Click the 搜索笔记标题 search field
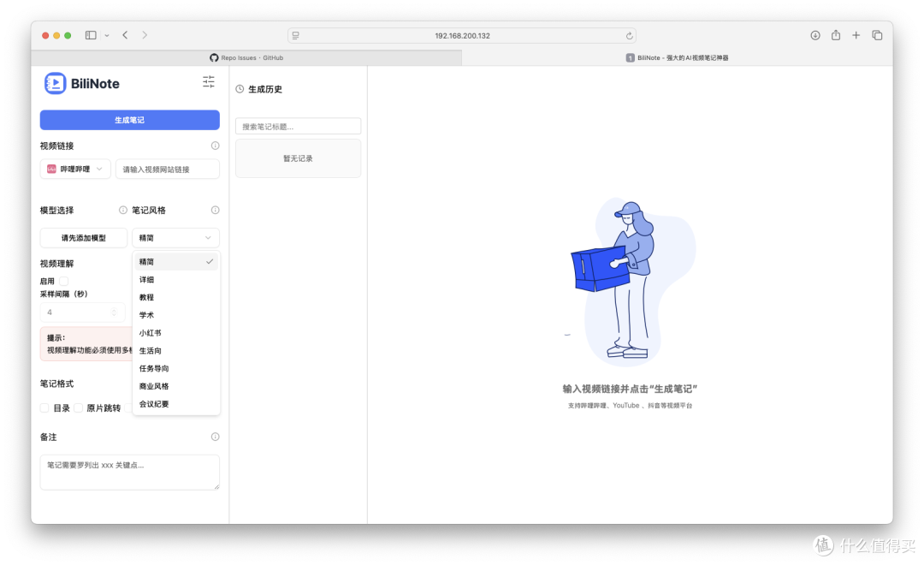The image size is (924, 565). click(299, 126)
